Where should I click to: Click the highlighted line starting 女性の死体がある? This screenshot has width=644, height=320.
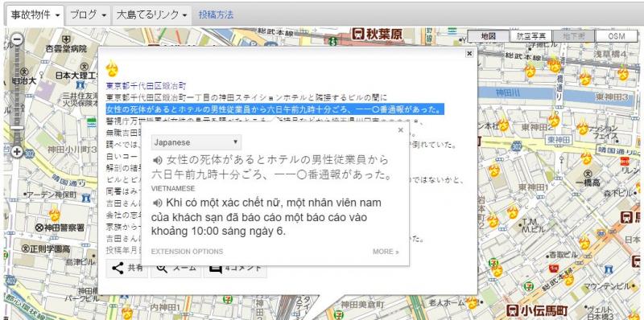(275, 109)
